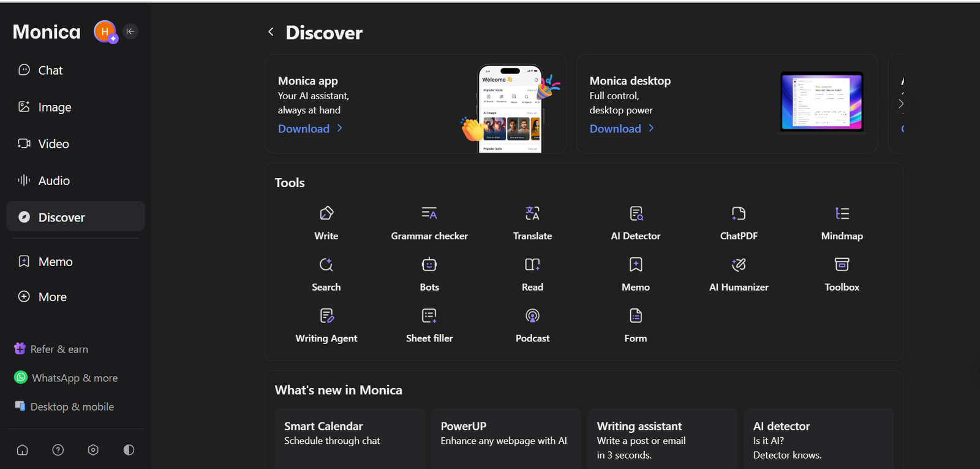Open the user profile avatar
980x469 pixels.
click(x=105, y=31)
